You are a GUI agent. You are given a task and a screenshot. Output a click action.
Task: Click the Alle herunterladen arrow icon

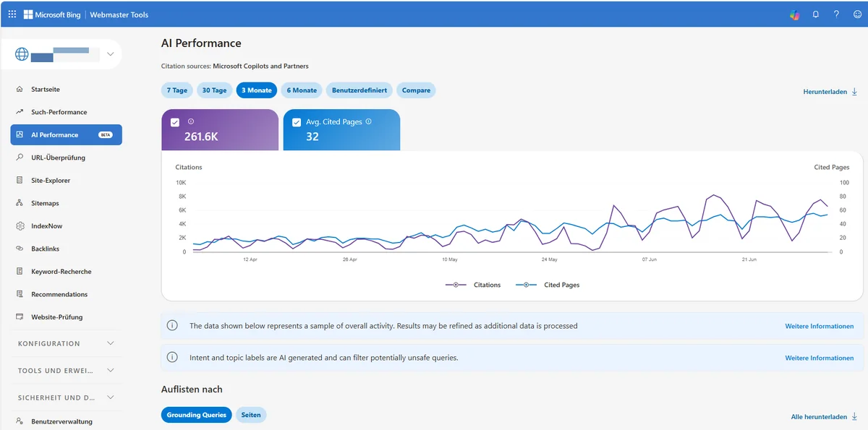click(x=854, y=417)
